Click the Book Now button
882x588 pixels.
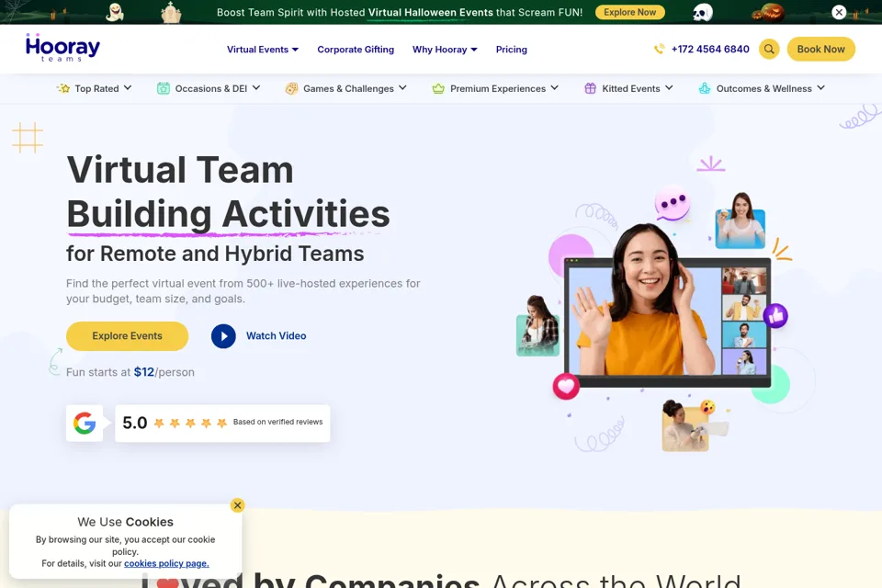click(820, 49)
